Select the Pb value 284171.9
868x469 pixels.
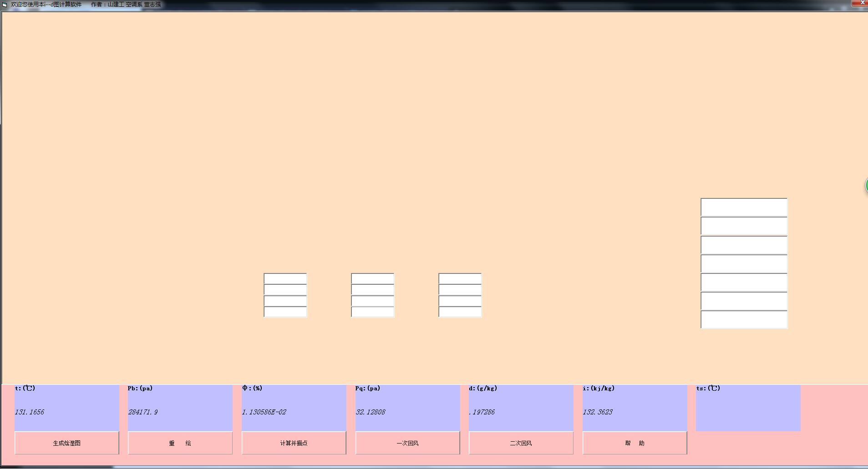click(143, 412)
